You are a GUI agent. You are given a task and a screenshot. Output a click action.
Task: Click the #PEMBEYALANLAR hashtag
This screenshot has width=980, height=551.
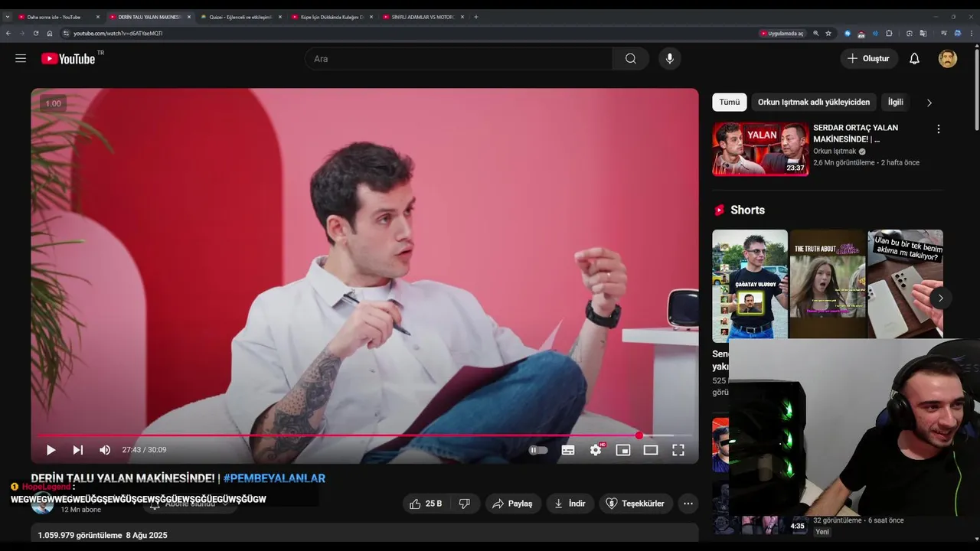coord(274,478)
